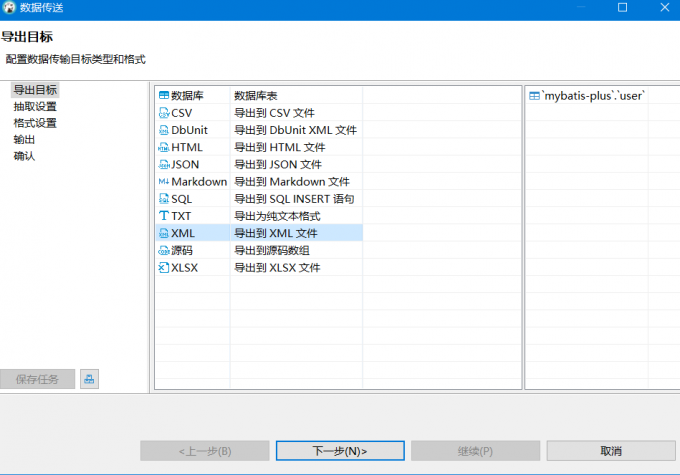Image resolution: width=680 pixels, height=475 pixels.
Task: Pick the DbUnit XML export icon
Action: (x=164, y=130)
